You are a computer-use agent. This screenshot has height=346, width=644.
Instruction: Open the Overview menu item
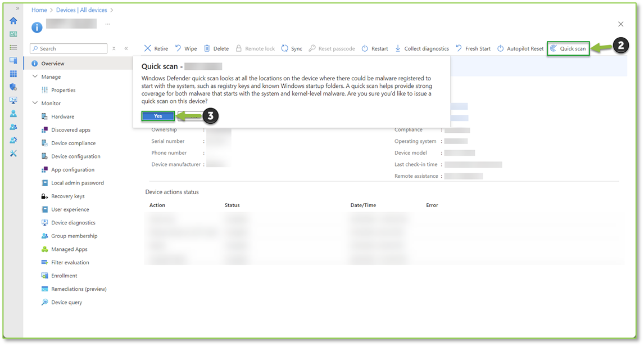53,64
